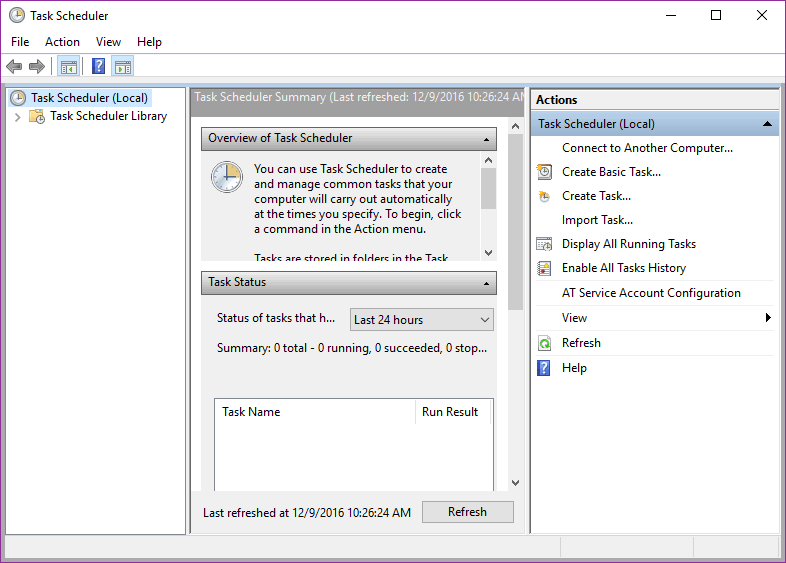
Task: Click the clock icon beside Task Scheduler (Local)
Action: [18, 98]
